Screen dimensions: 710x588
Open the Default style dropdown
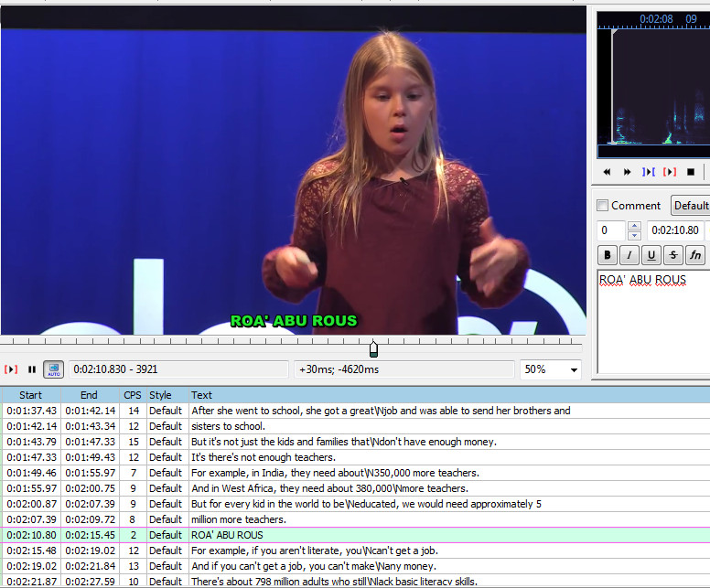(691, 206)
